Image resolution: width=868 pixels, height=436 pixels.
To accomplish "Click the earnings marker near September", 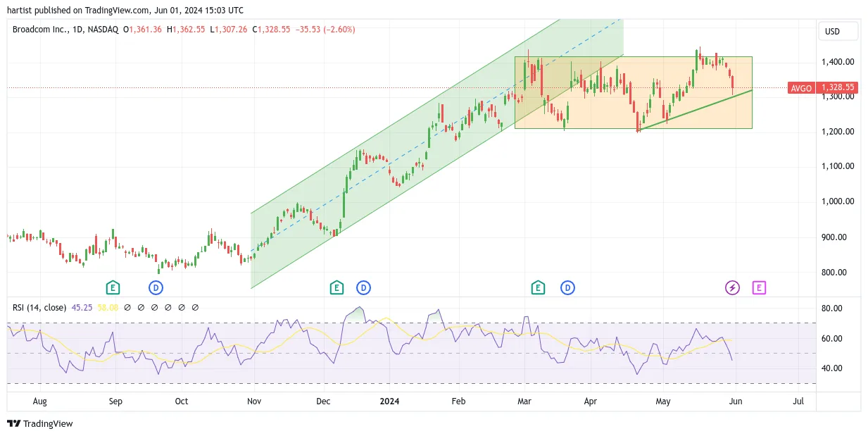I will (113, 287).
